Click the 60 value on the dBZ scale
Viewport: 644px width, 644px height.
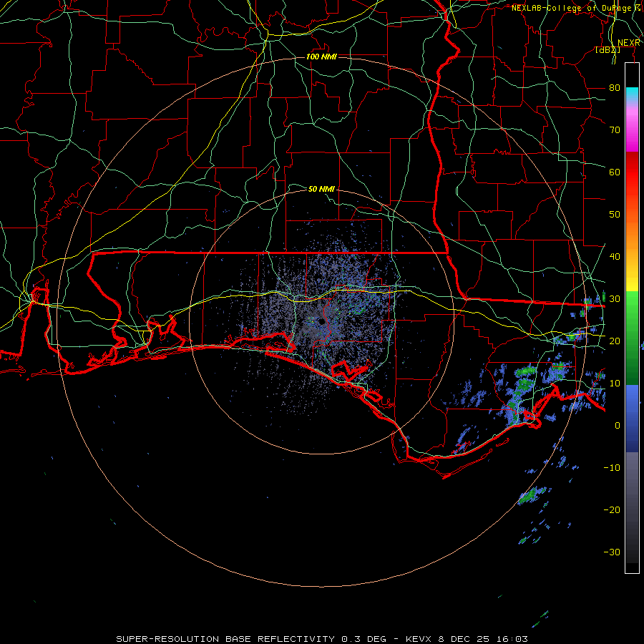click(615, 172)
